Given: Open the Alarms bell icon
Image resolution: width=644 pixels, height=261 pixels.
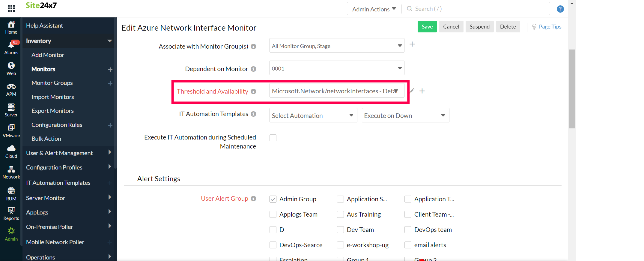Looking at the screenshot, I should [11, 45].
